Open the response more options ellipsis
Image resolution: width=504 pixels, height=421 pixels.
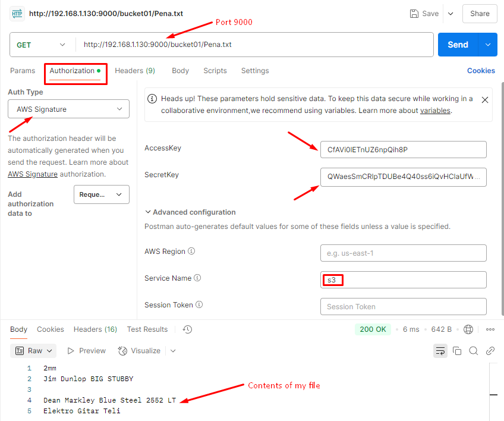[x=490, y=329]
